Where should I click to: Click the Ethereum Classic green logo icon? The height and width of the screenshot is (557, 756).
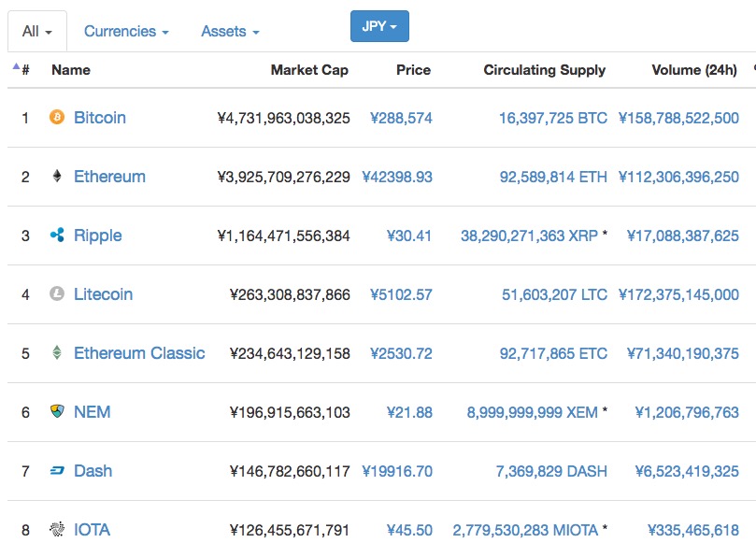57,352
